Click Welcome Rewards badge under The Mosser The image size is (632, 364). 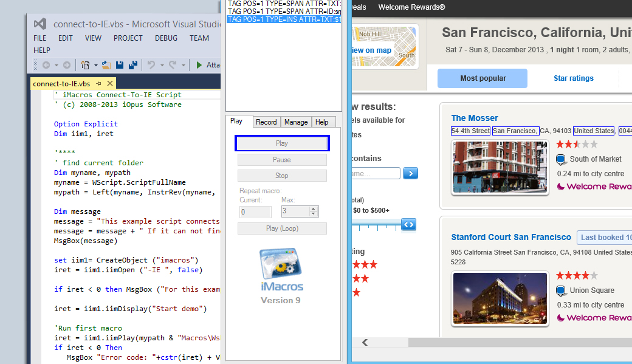(x=594, y=187)
